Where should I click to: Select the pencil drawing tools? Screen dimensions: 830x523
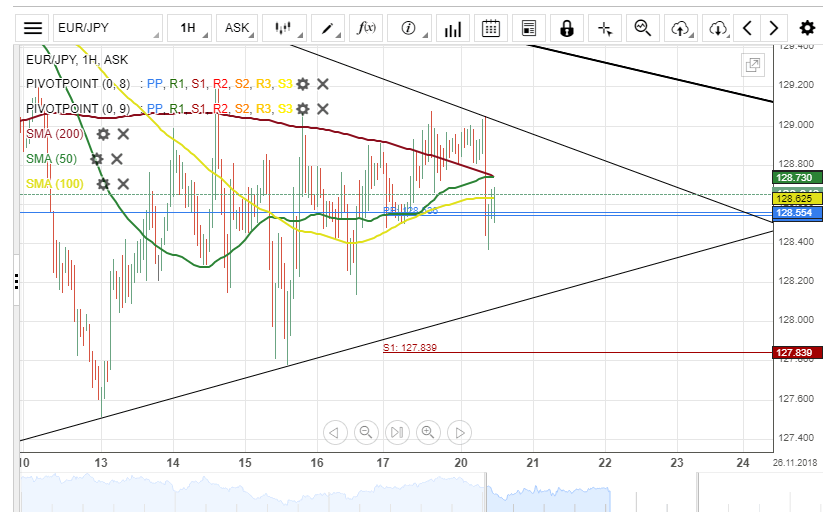pyautogui.click(x=328, y=28)
